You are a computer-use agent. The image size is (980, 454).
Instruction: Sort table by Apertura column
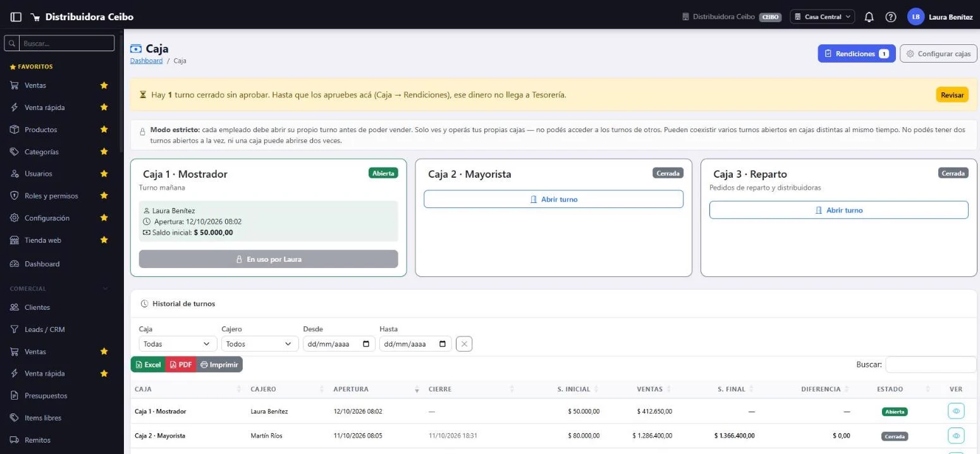point(376,389)
